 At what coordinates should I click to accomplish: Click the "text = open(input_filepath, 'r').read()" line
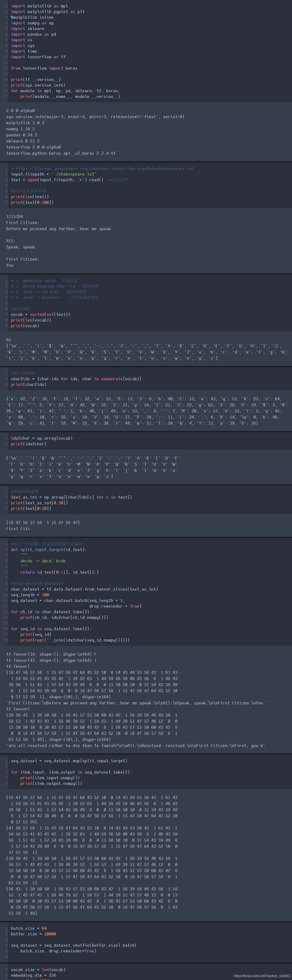(57, 180)
